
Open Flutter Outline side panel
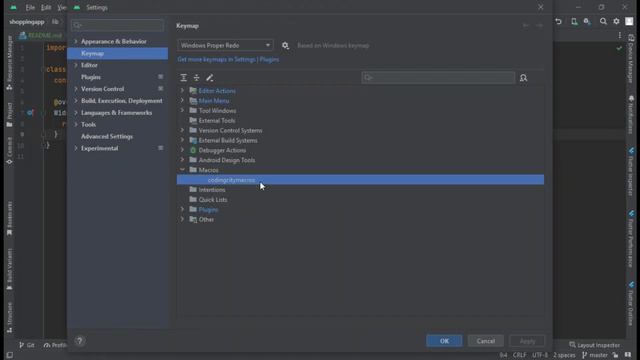[631, 303]
